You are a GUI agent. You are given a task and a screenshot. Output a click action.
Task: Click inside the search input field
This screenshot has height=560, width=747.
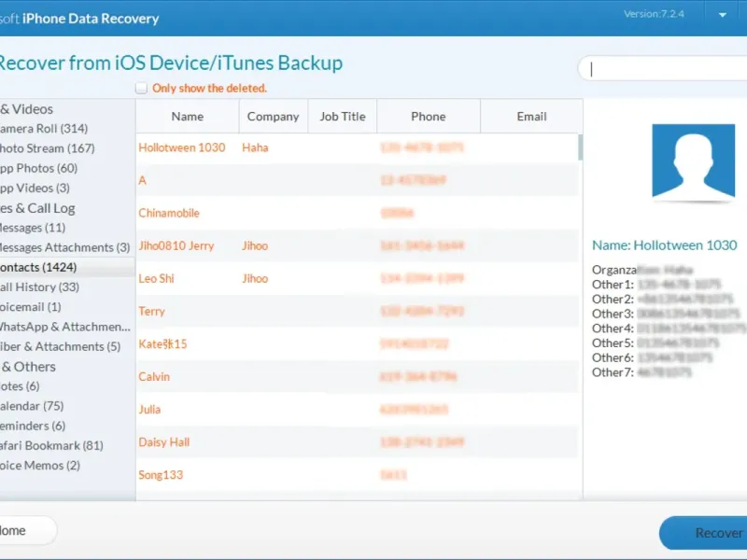click(x=663, y=69)
